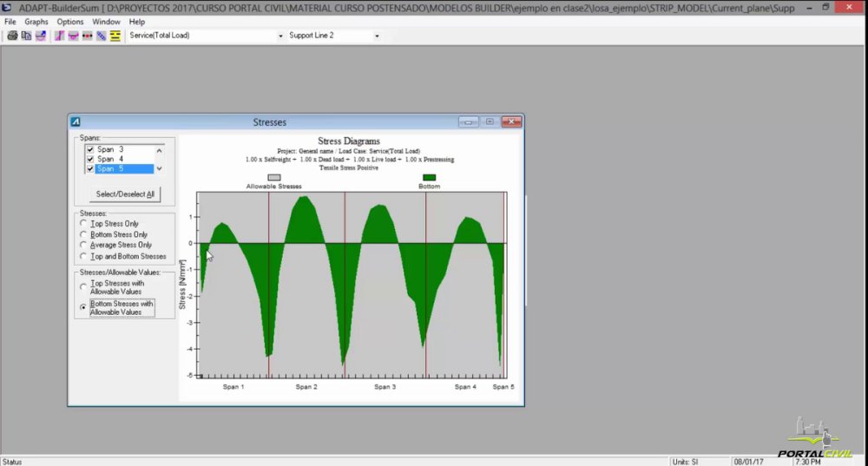Open the Service(Total Load) load case dropdown
Viewport: 868px width, 466px height.
(280, 36)
